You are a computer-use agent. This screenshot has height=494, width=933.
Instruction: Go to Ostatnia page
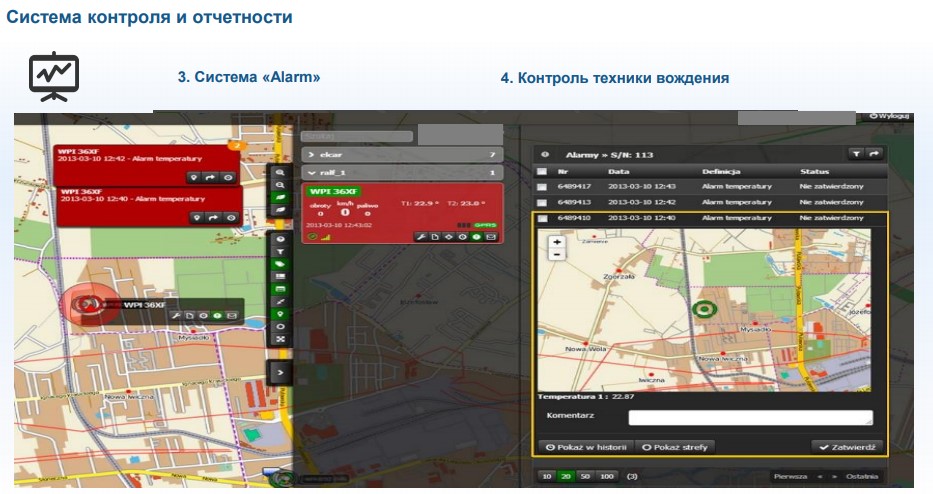863,477
